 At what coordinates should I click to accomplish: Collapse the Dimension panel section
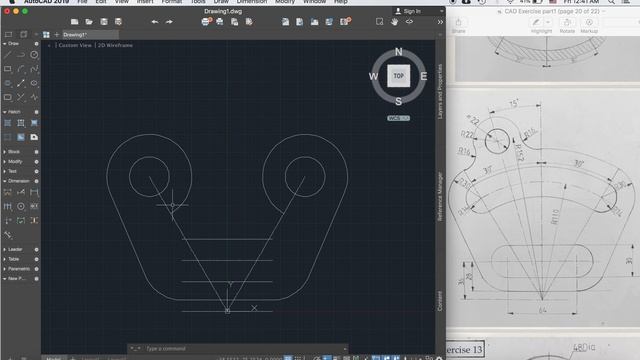[x=4, y=181]
